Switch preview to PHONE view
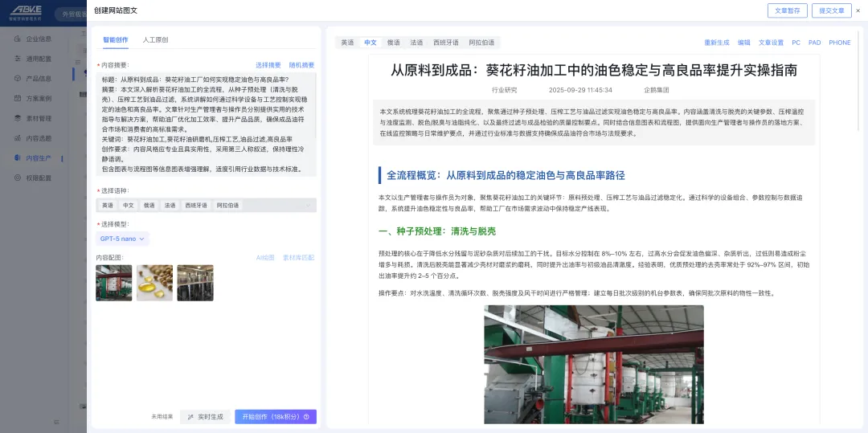Viewport: 868px width, 433px height. click(839, 43)
